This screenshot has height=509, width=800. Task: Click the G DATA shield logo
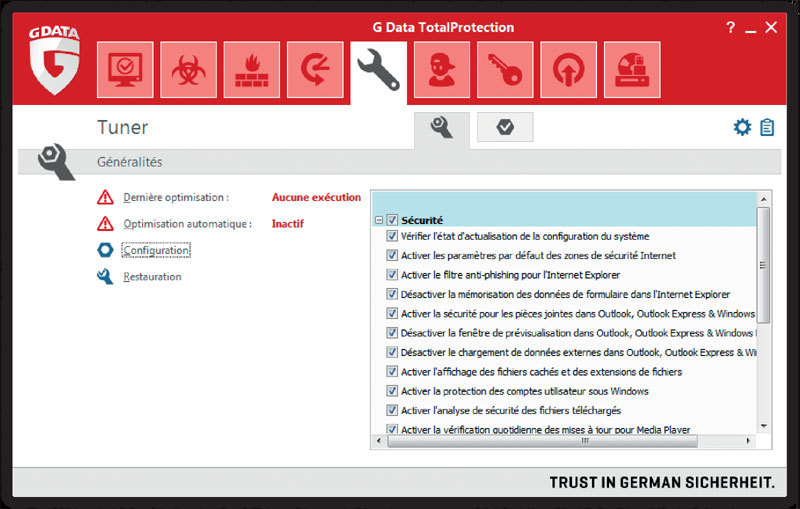(x=54, y=60)
